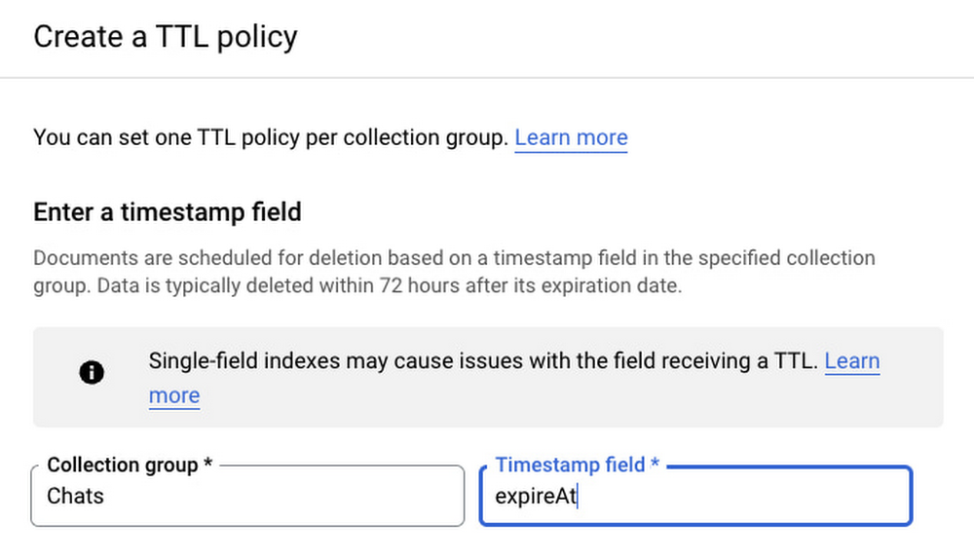
Task: Click the Create a TTL policy title
Action: click(x=166, y=37)
